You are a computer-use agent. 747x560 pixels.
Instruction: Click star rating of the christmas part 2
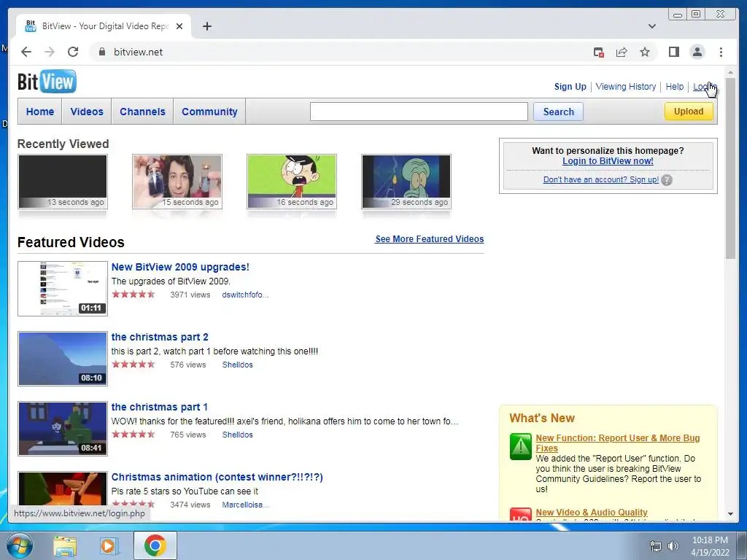click(133, 365)
